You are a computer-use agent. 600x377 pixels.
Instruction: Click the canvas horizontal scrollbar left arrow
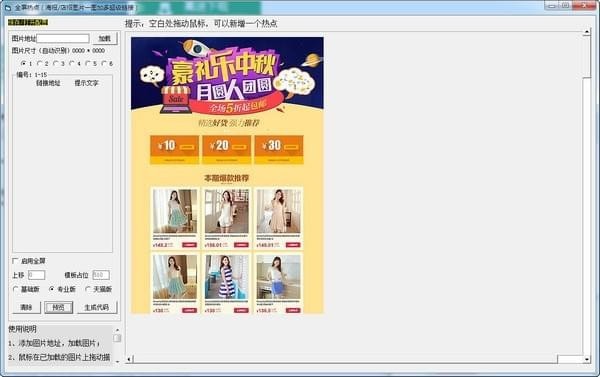(129, 359)
